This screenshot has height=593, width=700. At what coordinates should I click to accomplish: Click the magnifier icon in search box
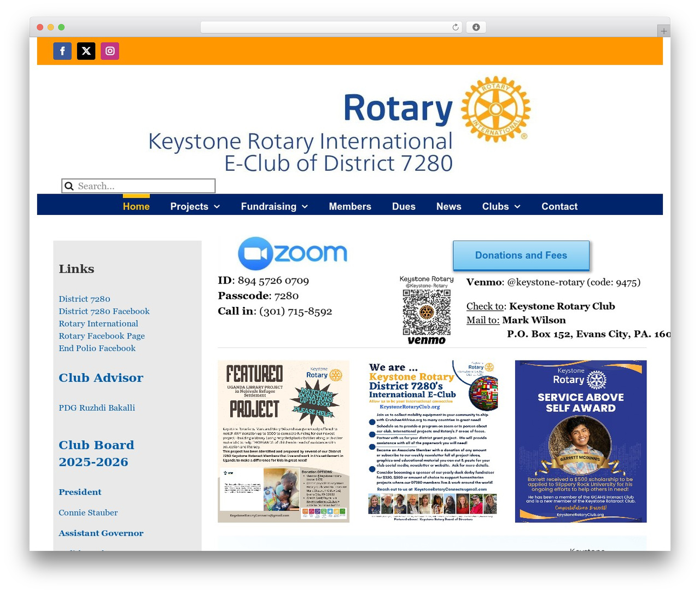click(69, 186)
